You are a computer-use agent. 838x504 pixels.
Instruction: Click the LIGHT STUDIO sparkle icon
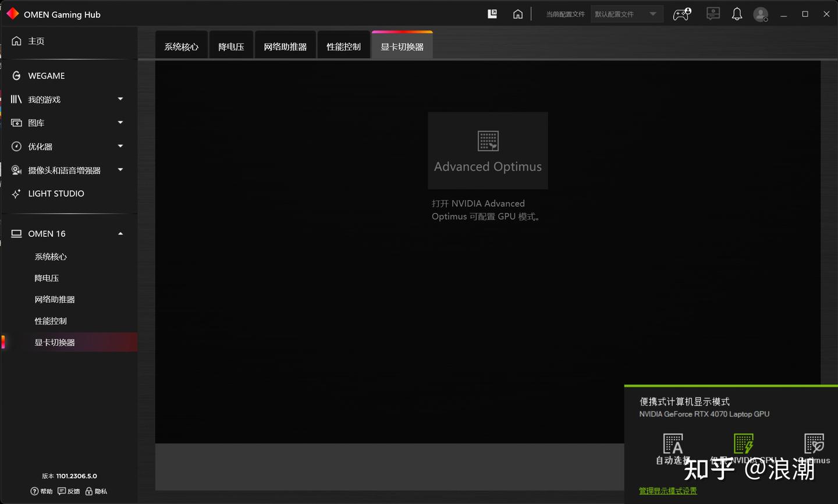coord(16,193)
